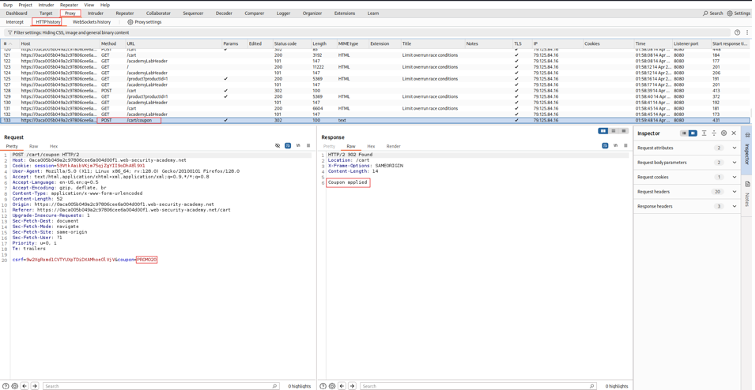Switch to the Decoder tab
This screenshot has width=755, height=390.
[x=224, y=13]
